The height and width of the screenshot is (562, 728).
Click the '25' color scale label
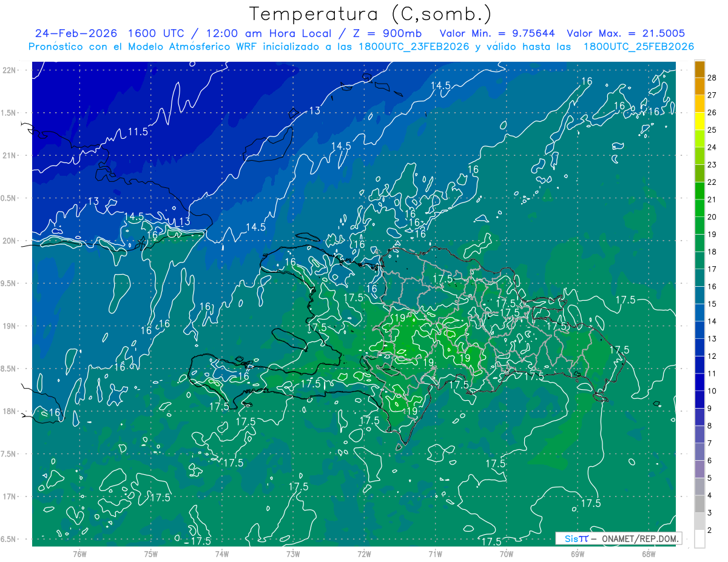click(x=713, y=130)
